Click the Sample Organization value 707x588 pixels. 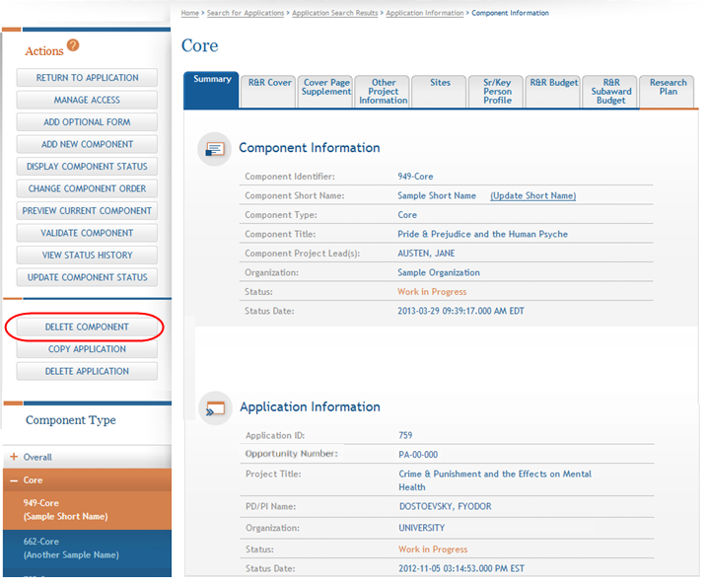pos(439,272)
